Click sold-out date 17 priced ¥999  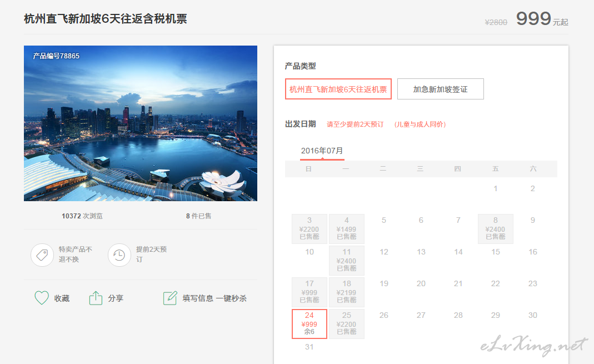coord(309,292)
